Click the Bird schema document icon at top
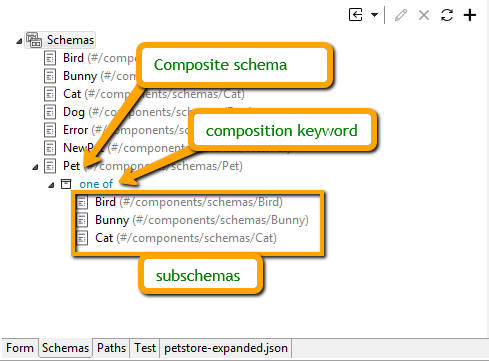The height and width of the screenshot is (361, 489). click(50, 58)
